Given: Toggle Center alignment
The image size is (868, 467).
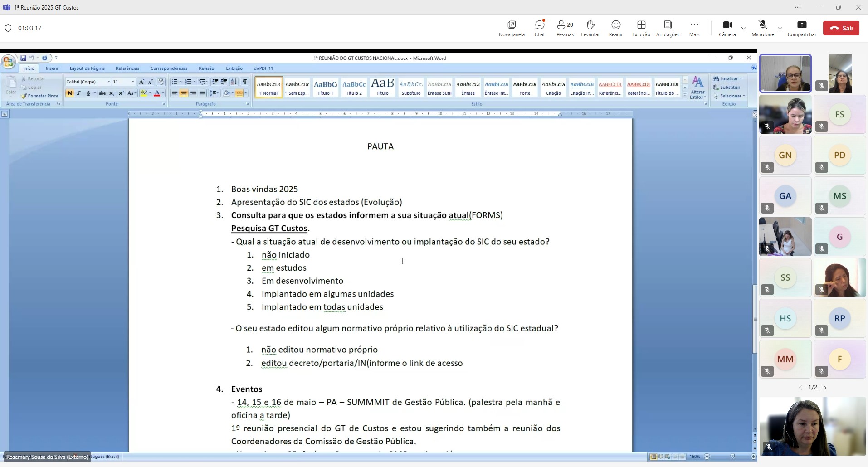Looking at the screenshot, I should pyautogui.click(x=184, y=93).
